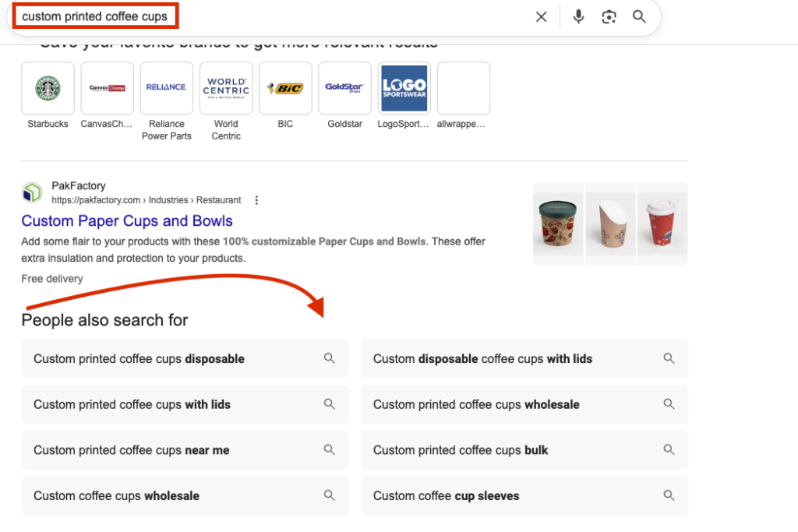Select the Goldstar brand tile
Viewport: 798px width, 532px height.
click(344, 88)
